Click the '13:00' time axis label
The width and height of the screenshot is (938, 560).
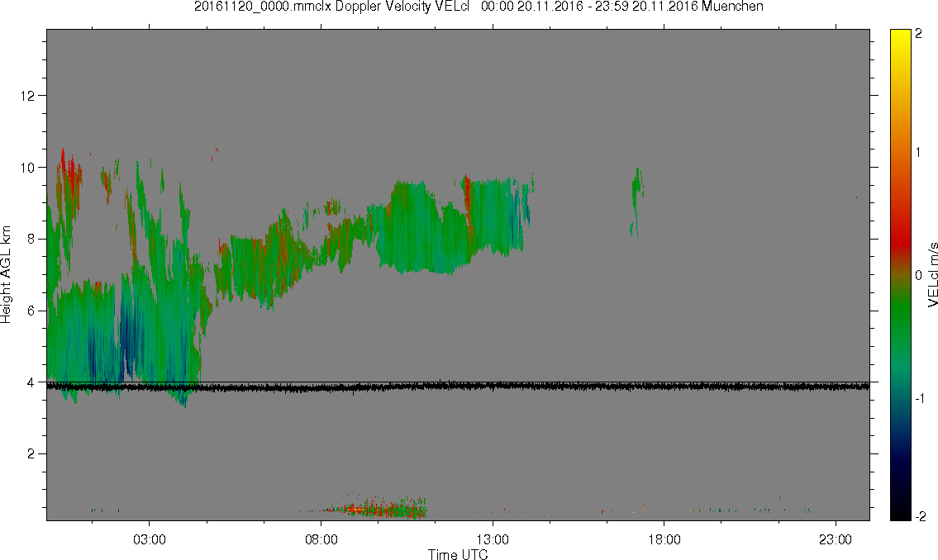493,539
